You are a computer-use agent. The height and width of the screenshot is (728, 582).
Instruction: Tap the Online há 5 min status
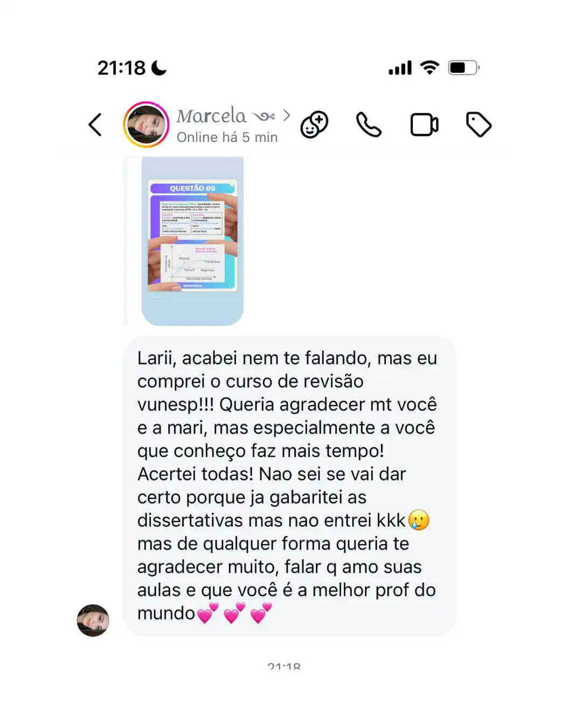coord(227,138)
